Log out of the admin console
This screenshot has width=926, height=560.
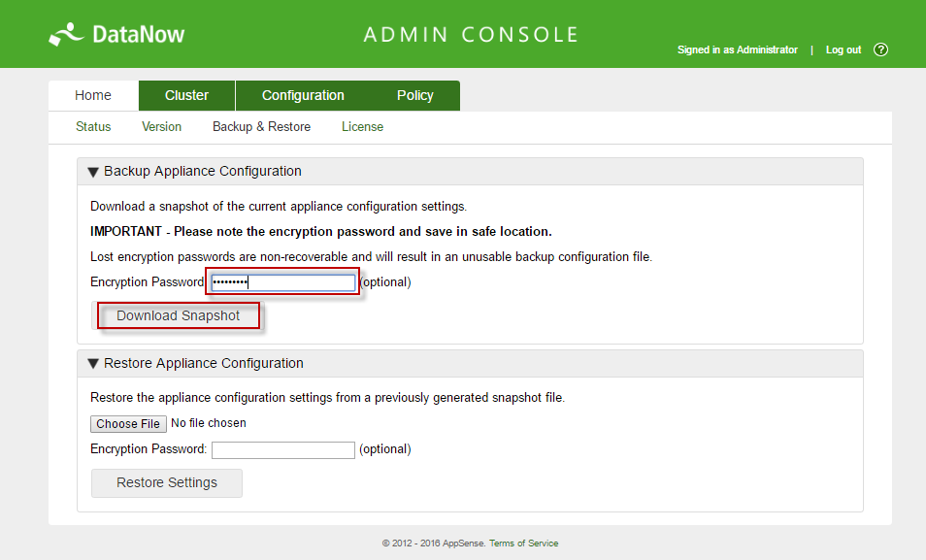(x=843, y=49)
